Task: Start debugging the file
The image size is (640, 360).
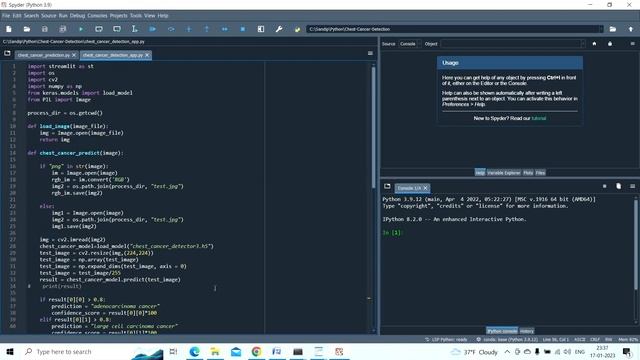Action: tap(153, 29)
